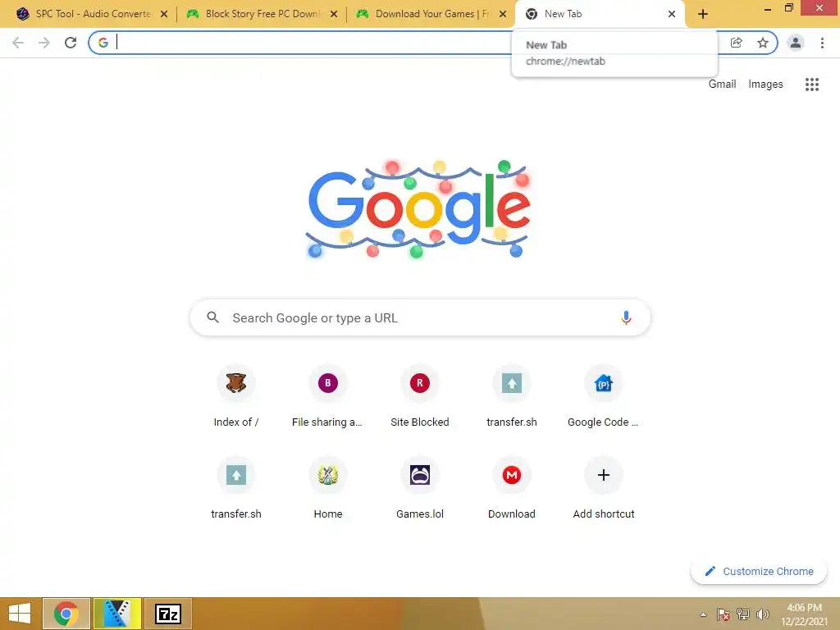Screen dimensions: 840x630
Task: Open the Download shortcut with M icon
Action: [512, 490]
